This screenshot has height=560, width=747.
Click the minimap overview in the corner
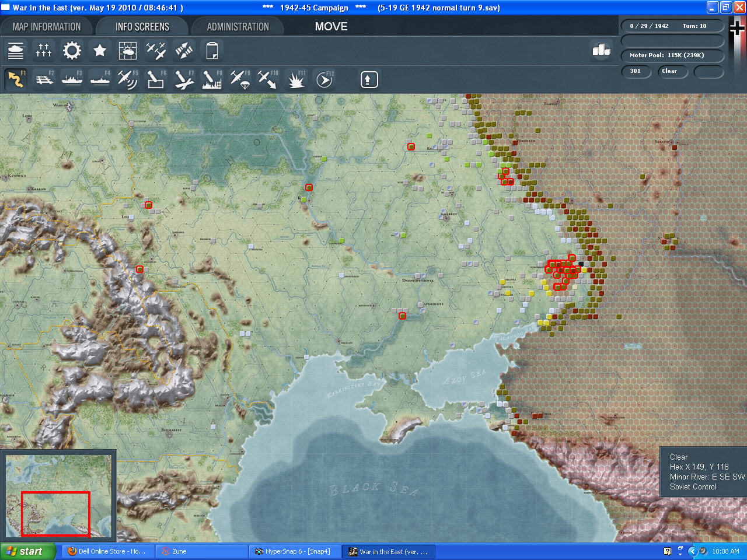point(58,496)
